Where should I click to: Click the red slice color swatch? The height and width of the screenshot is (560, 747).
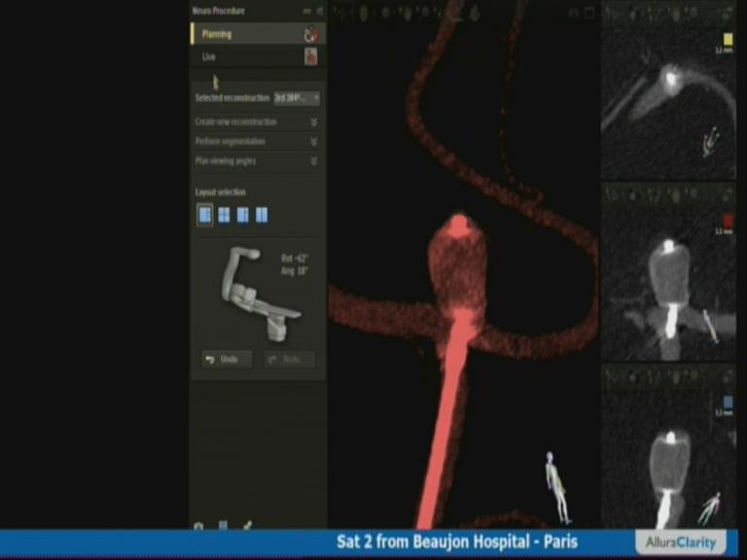click(729, 222)
